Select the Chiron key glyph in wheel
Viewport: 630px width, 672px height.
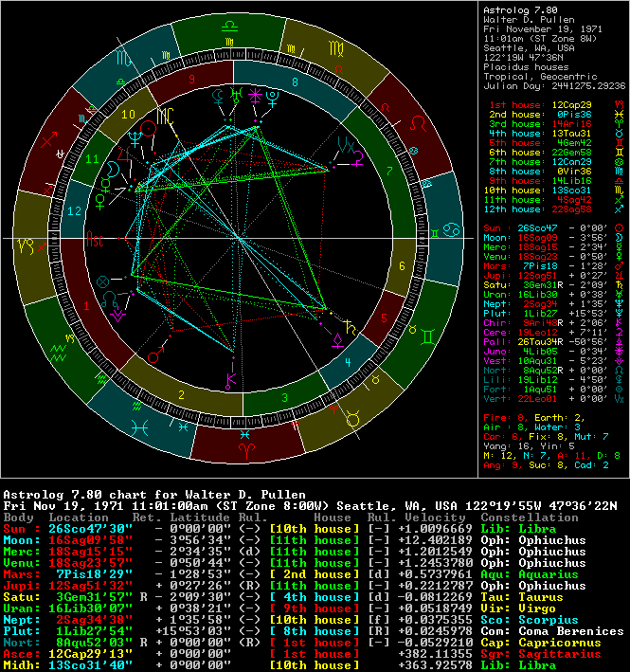pos(231,381)
